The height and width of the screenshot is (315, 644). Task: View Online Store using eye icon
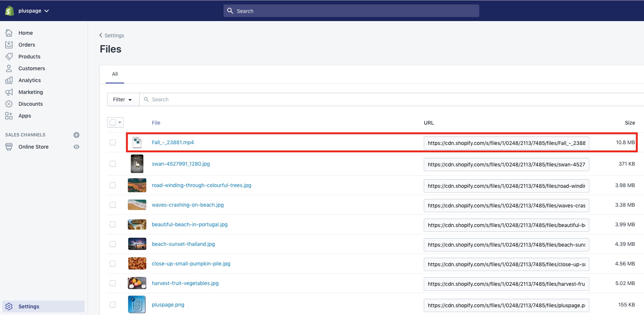[x=76, y=147]
